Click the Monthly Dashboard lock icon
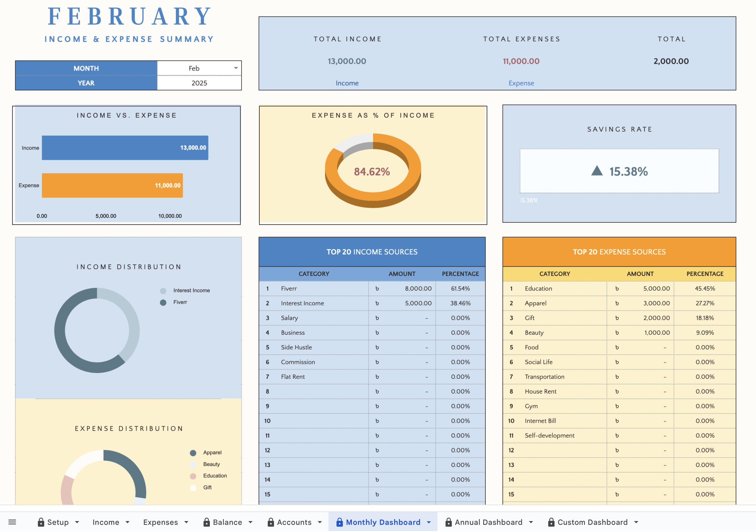 tap(339, 522)
